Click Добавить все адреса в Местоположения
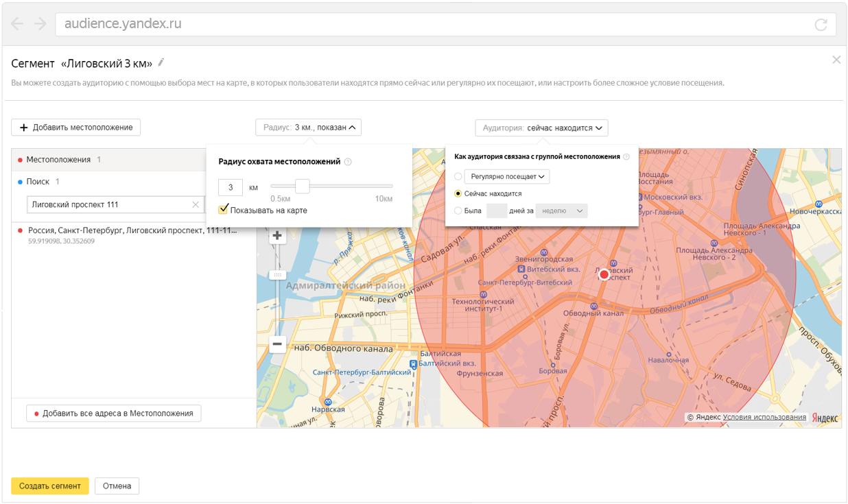This screenshot has width=848, height=504. 114,413
